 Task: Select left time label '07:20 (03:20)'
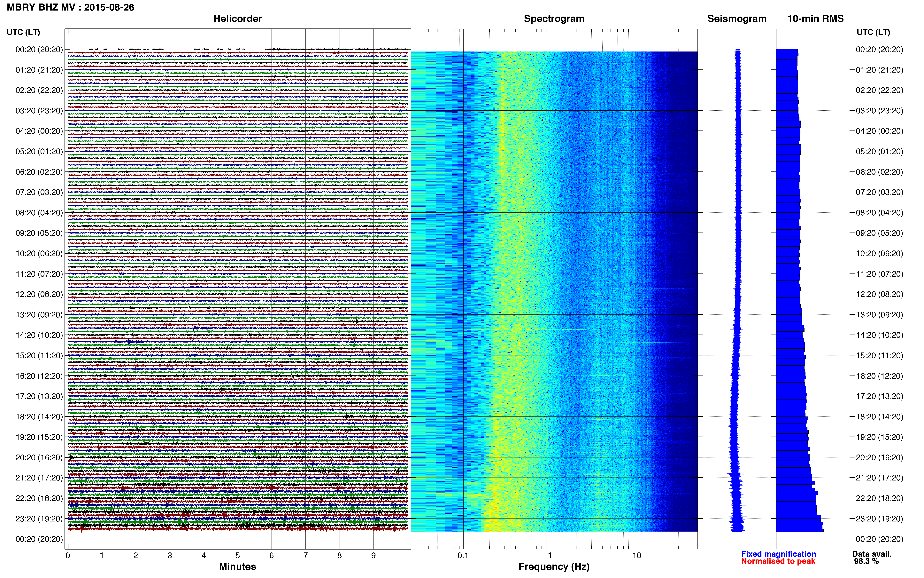point(39,192)
